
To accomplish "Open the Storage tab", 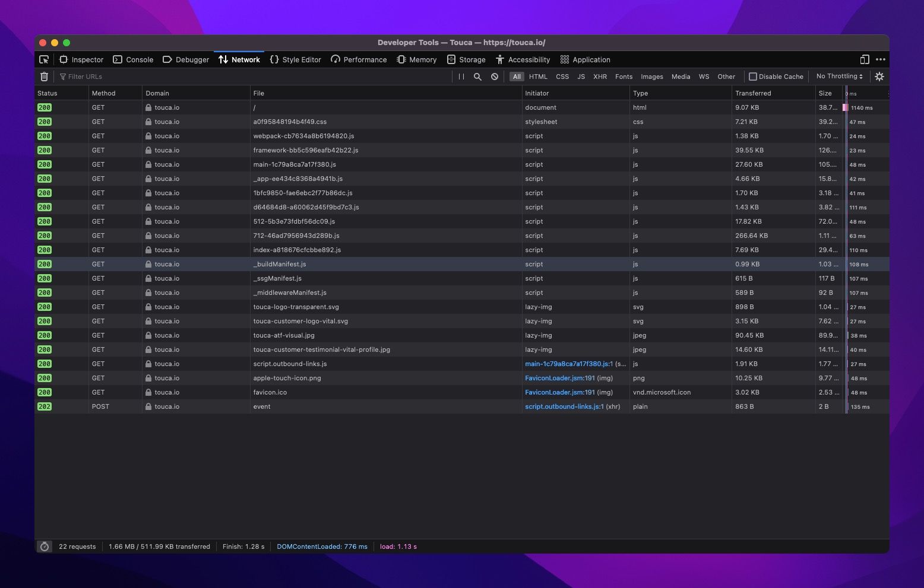I will tap(466, 59).
